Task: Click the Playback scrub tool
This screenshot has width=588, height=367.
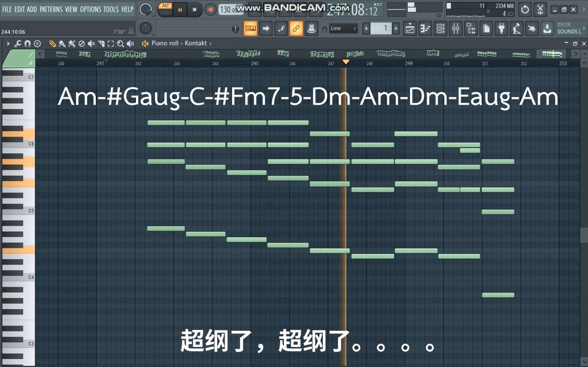Action: 130,44
